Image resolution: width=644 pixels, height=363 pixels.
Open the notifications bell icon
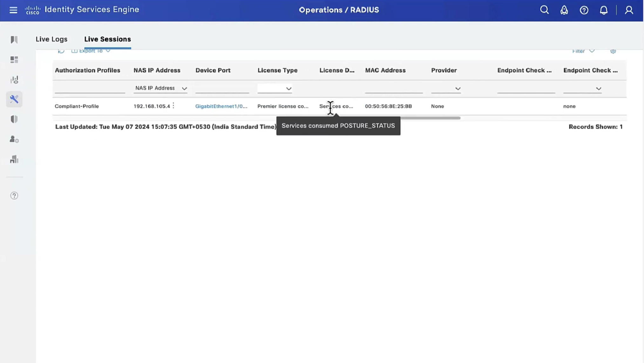(x=604, y=10)
